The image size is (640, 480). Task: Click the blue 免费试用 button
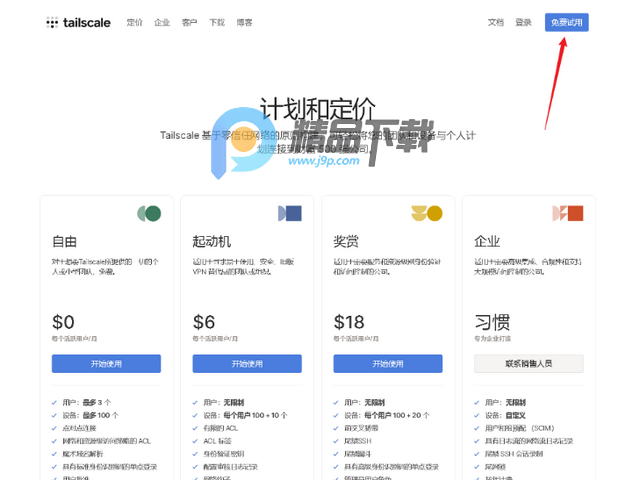(x=567, y=22)
